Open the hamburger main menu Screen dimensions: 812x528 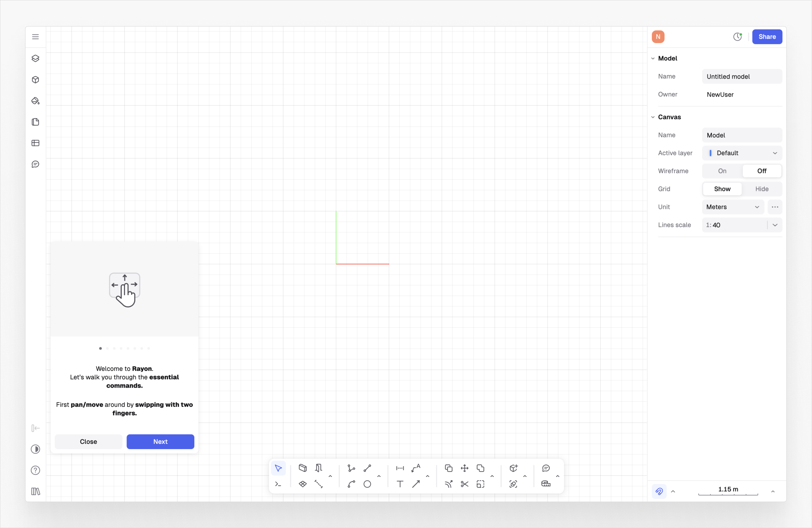[35, 37]
